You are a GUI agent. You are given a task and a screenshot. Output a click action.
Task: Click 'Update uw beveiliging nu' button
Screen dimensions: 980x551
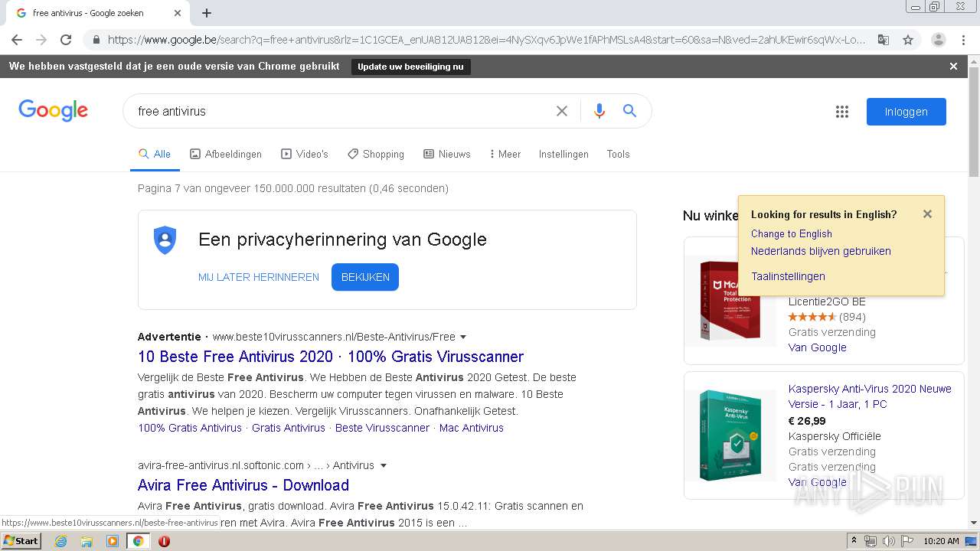(x=411, y=67)
